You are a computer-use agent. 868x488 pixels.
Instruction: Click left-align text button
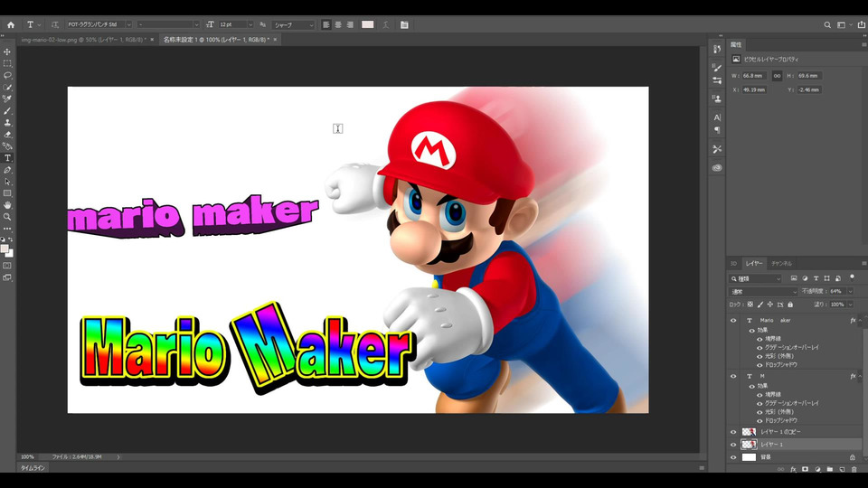[x=326, y=24]
